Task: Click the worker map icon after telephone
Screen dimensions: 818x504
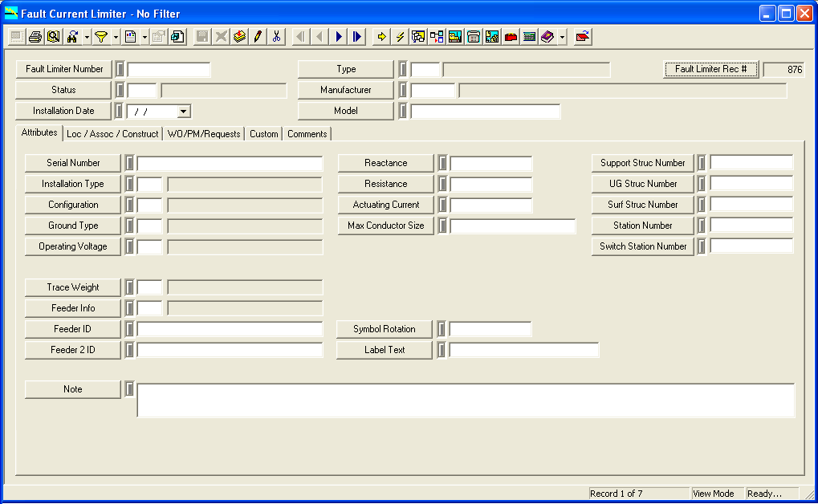Action: tap(492, 37)
